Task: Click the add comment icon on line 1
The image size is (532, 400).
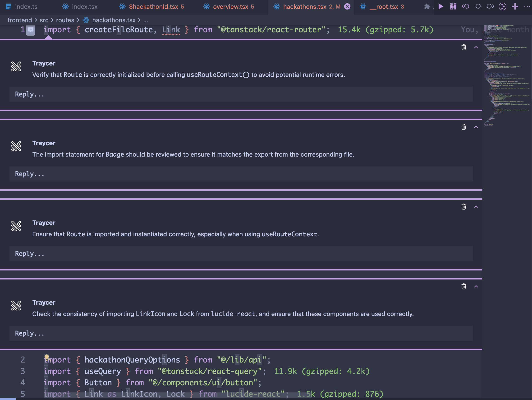Action: click(x=31, y=30)
